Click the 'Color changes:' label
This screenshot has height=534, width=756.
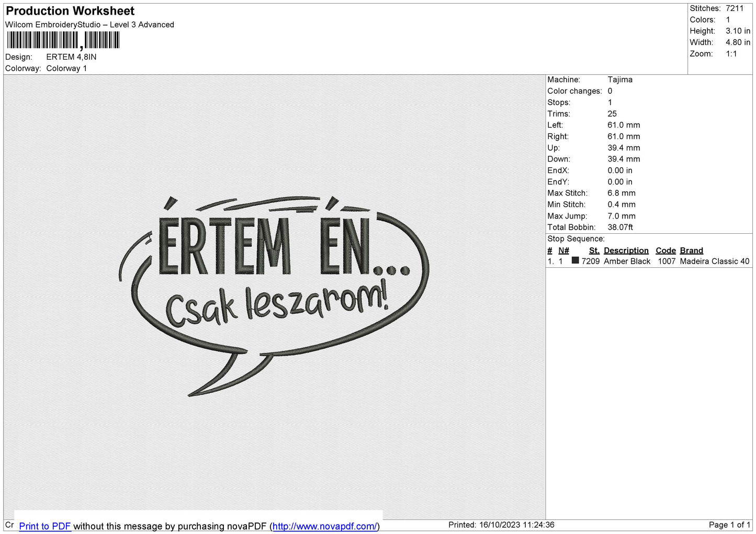pos(574,91)
